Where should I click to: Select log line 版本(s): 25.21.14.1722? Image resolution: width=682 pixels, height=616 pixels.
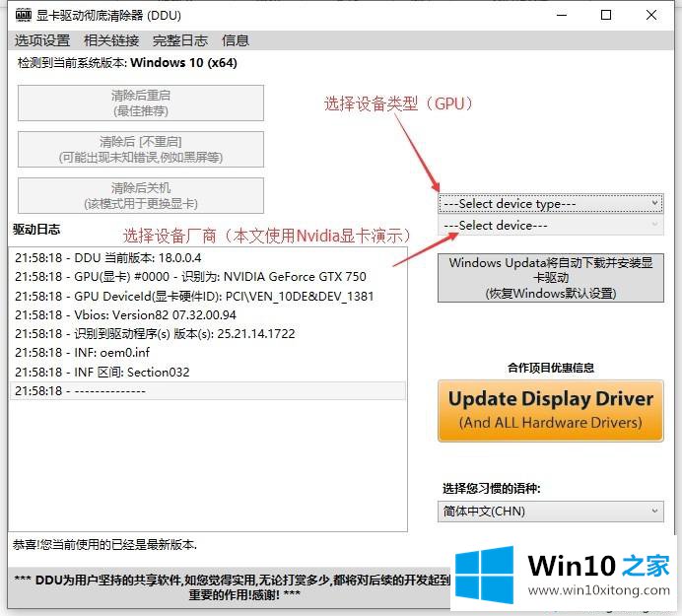tap(208, 334)
